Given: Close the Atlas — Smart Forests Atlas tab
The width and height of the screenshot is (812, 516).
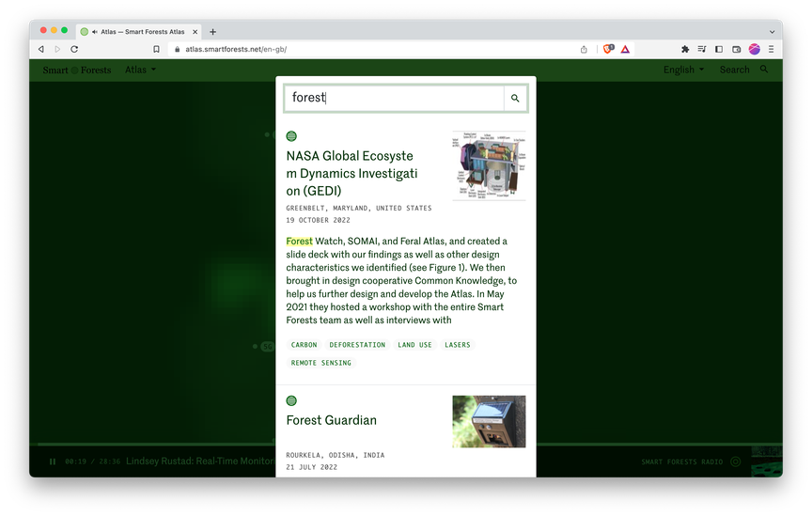Looking at the screenshot, I should click(195, 32).
